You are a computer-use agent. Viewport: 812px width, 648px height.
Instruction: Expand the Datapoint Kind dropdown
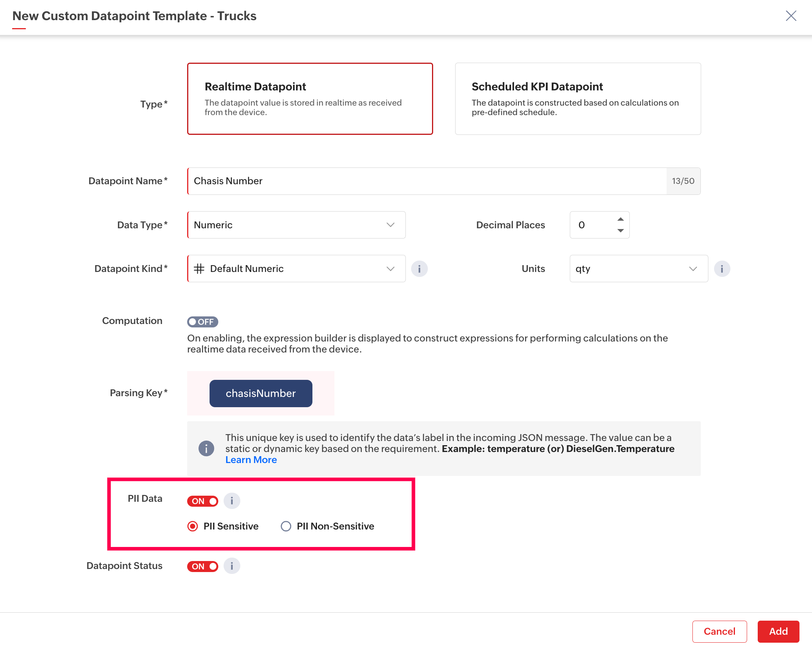(296, 269)
